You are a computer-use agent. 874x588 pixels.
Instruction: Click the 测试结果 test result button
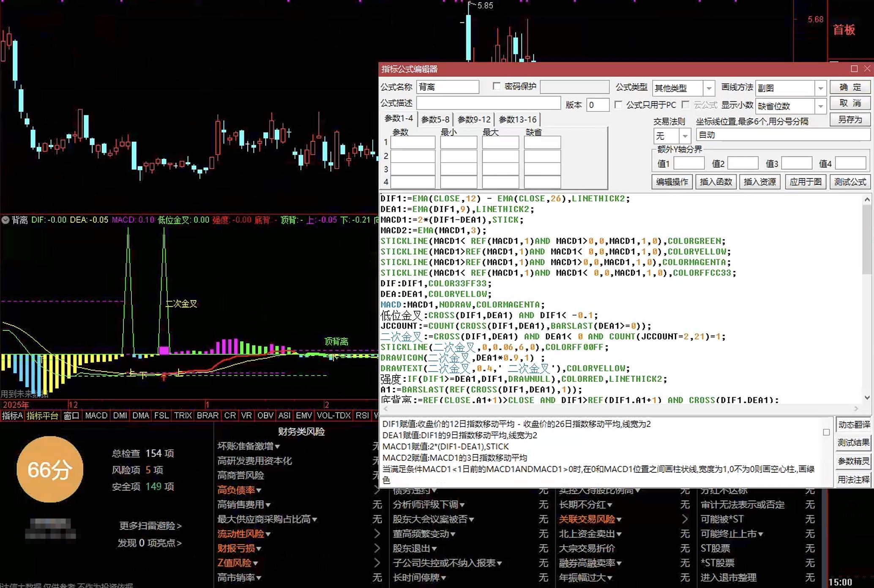(854, 442)
